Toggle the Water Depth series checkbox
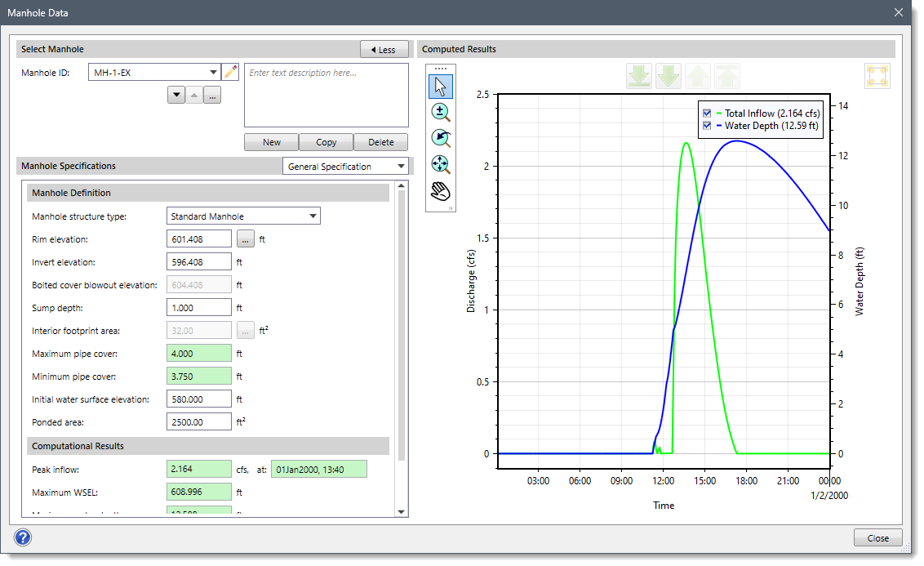This screenshot has width=924, height=566. [x=707, y=126]
